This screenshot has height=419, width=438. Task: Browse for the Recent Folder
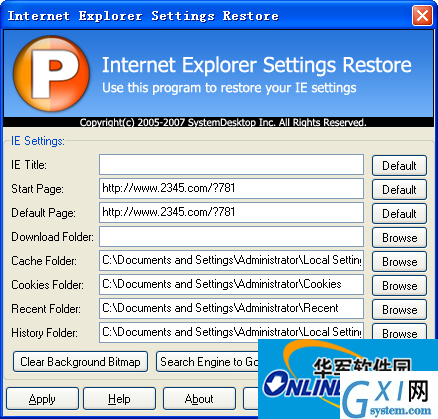pyautogui.click(x=399, y=309)
